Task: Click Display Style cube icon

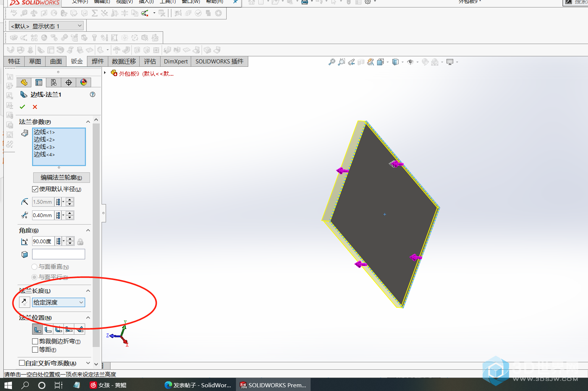Action: (x=396, y=62)
